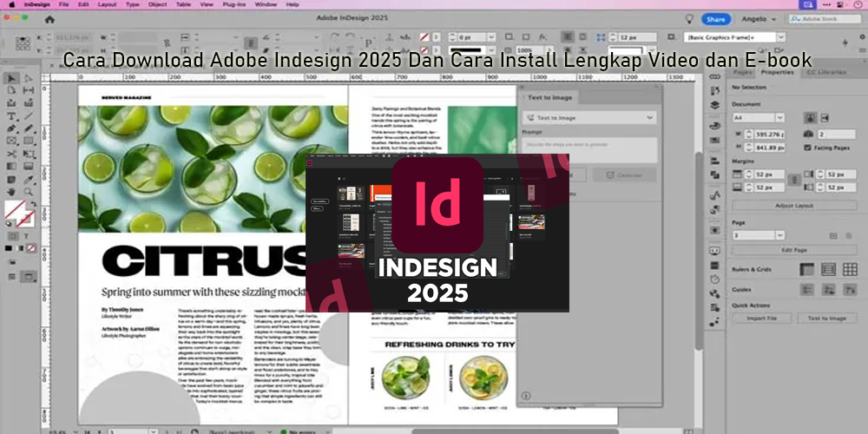Open the Object menu
The image size is (868, 434).
pyautogui.click(x=158, y=4)
